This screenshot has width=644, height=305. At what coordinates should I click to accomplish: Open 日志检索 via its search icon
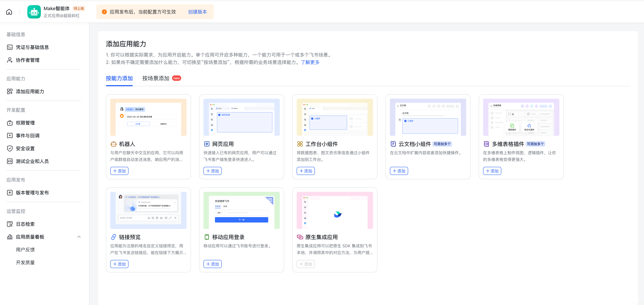9,224
